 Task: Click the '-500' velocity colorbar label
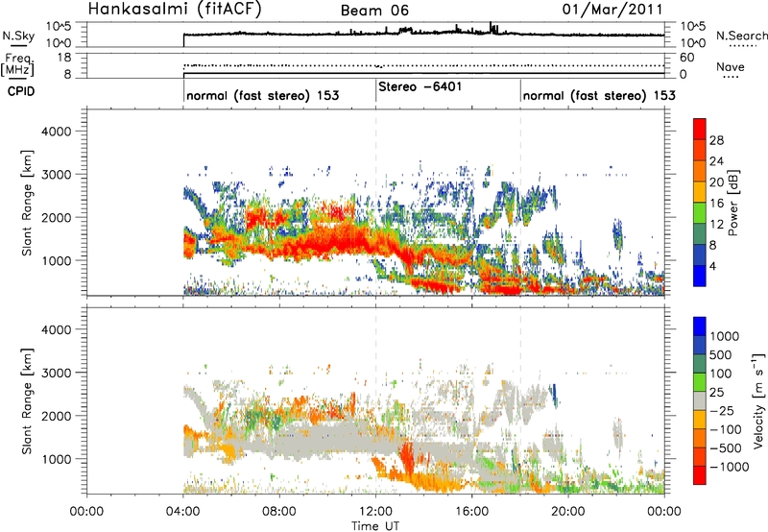click(726, 448)
